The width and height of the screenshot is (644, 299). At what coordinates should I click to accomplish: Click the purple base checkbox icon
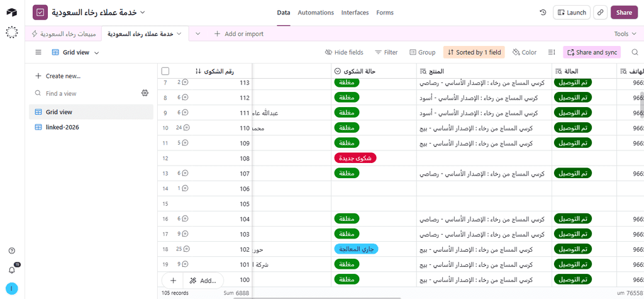click(x=40, y=13)
